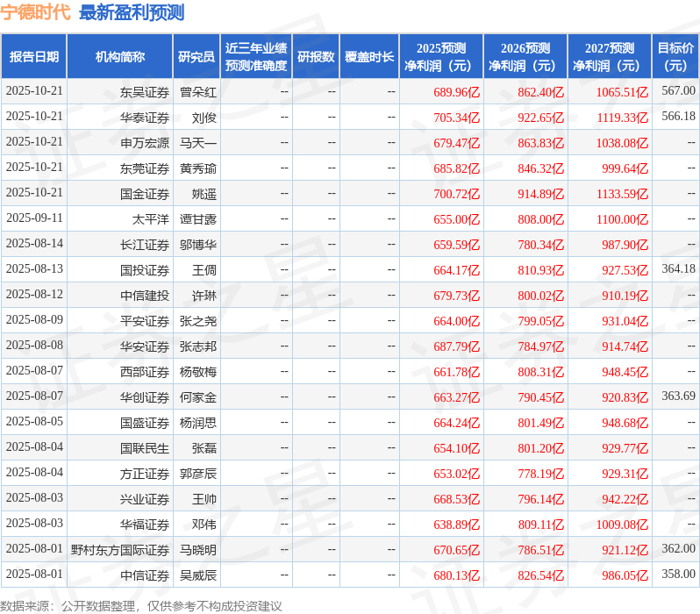The height and width of the screenshot is (614, 700).
Task: Click the 最新盈利预测 heading
Action: [132, 12]
